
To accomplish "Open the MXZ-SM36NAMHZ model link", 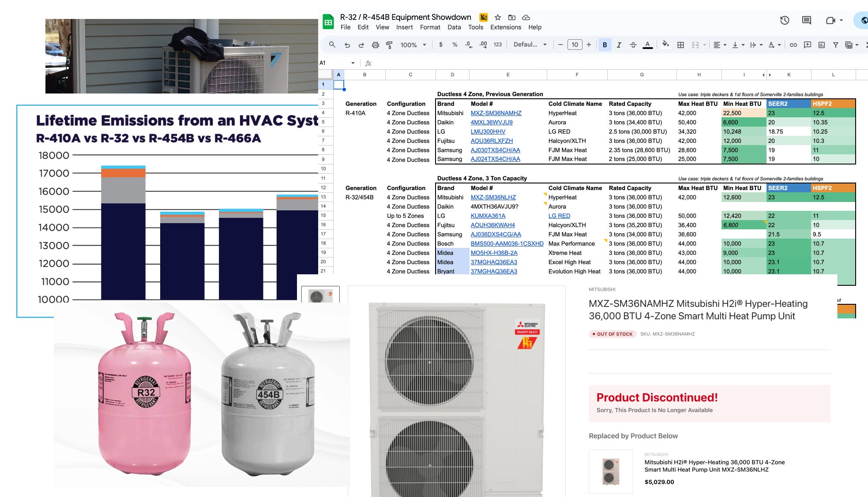I will [496, 113].
